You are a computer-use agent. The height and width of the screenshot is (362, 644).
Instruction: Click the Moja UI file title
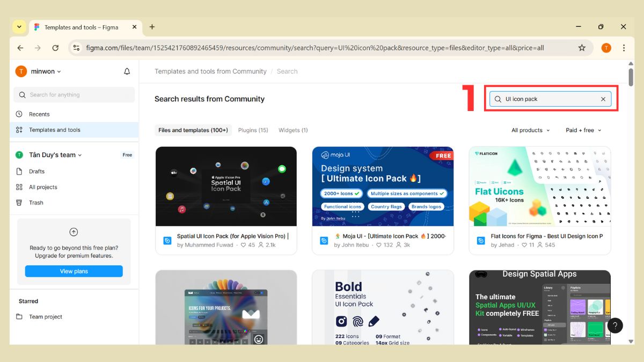(x=390, y=236)
